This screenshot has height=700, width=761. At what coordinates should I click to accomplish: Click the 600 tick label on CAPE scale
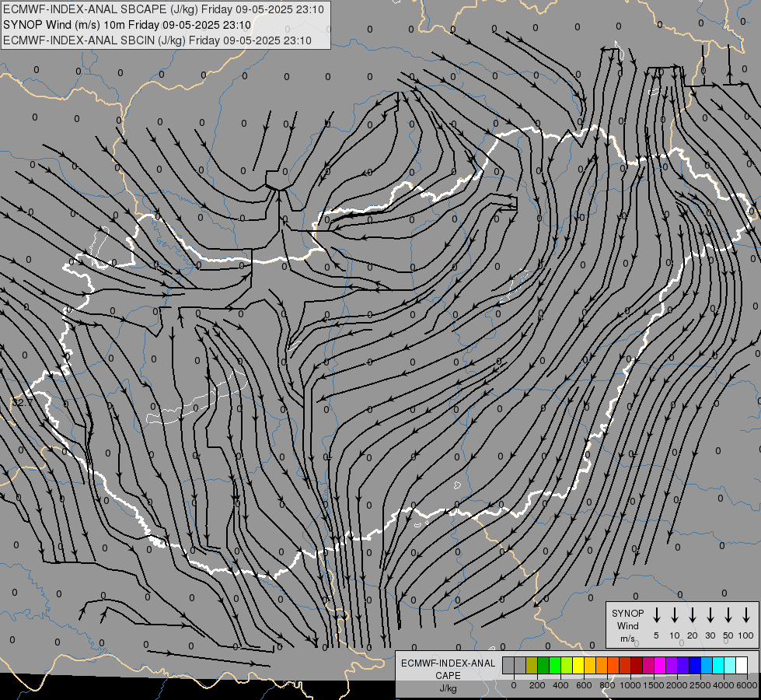(584, 685)
